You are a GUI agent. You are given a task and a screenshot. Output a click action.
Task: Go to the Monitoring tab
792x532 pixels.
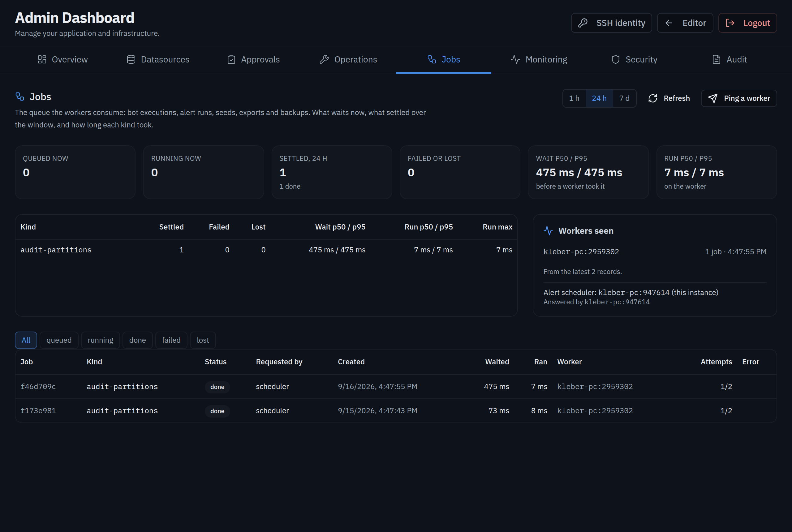pyautogui.click(x=539, y=60)
